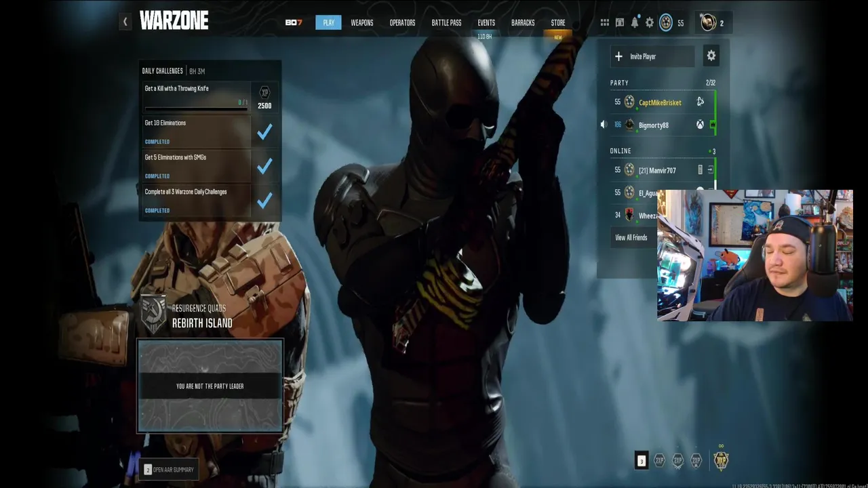
Task: Click checkmark for Get 10 Eliminations
Action: (264, 131)
